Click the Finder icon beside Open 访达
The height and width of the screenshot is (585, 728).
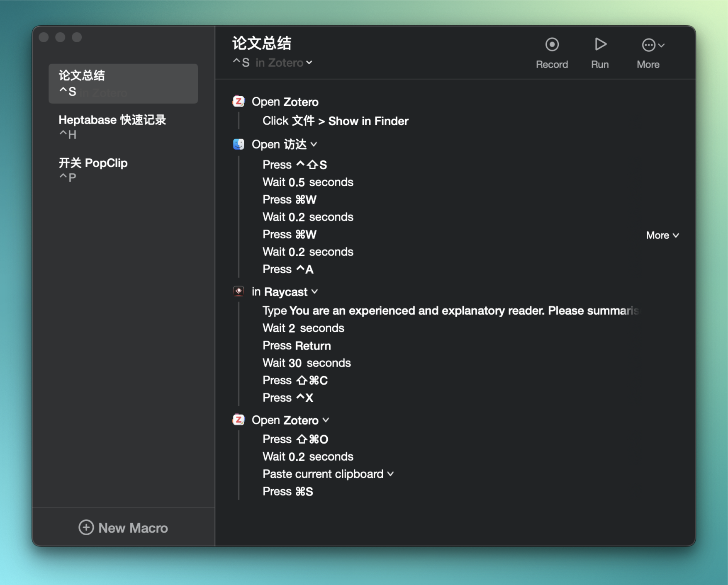[x=239, y=144]
